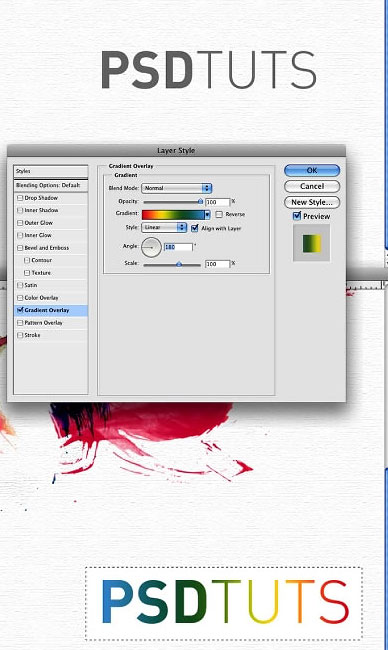Click the colorful PSDTUTS text
388x650 pixels.
225,602
